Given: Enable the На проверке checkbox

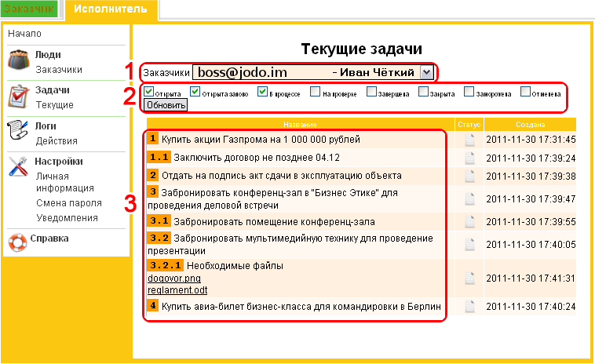Looking at the screenshot, I should tap(315, 91).
